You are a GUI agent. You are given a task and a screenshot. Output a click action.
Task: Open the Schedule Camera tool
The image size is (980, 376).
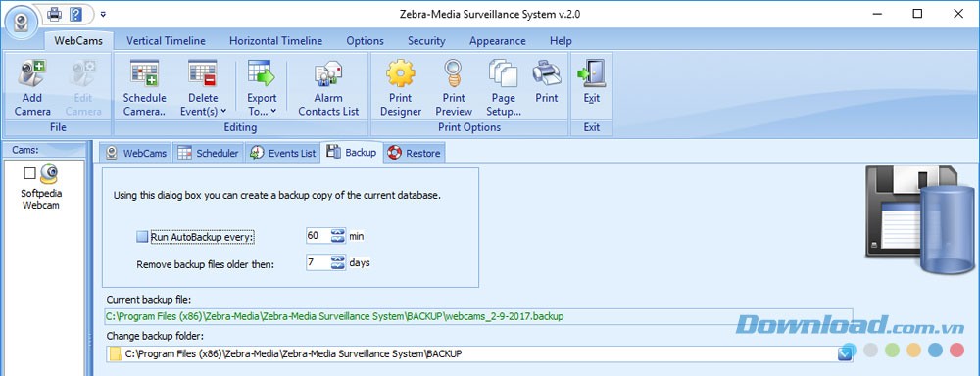point(144,87)
